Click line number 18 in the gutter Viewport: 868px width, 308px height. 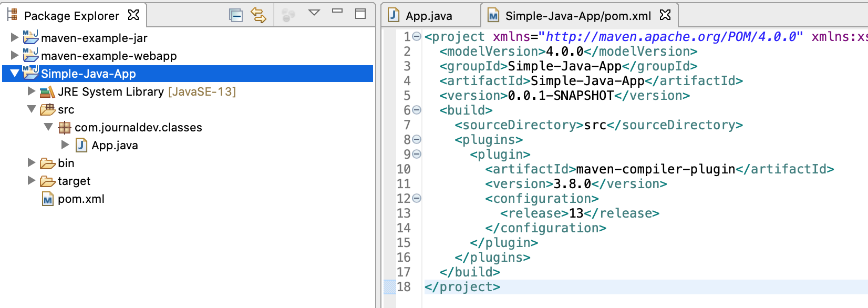coord(404,287)
